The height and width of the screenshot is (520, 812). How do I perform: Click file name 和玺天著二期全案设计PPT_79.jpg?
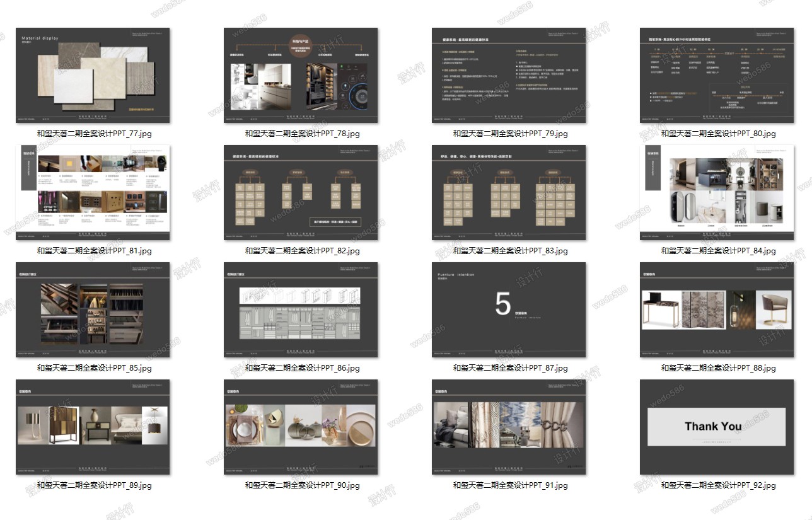[510, 134]
